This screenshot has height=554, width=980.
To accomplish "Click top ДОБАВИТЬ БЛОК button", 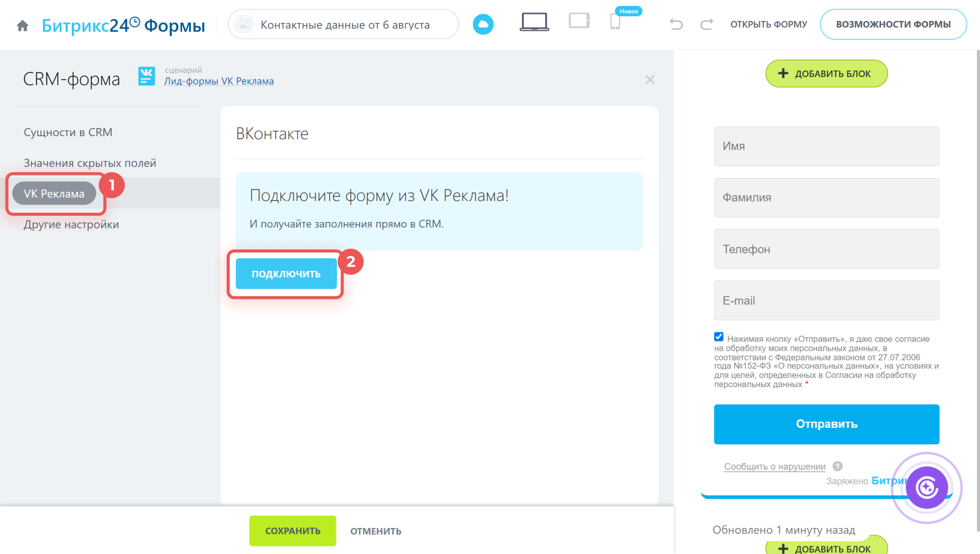I will (x=826, y=73).
